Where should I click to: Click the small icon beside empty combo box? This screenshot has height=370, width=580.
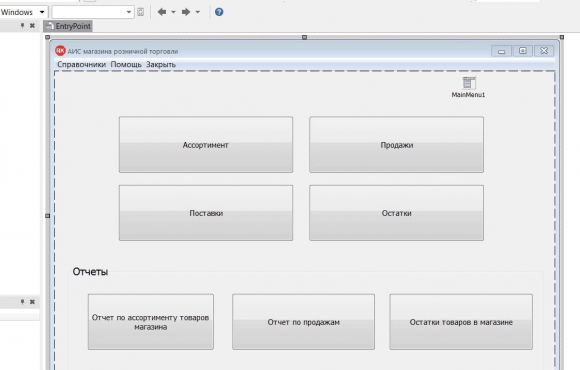[141, 12]
